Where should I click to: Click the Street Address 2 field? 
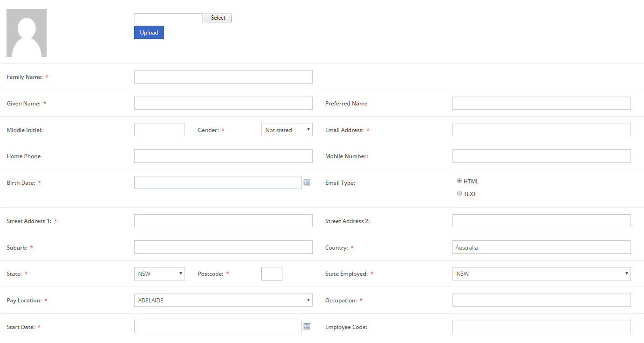[541, 221]
